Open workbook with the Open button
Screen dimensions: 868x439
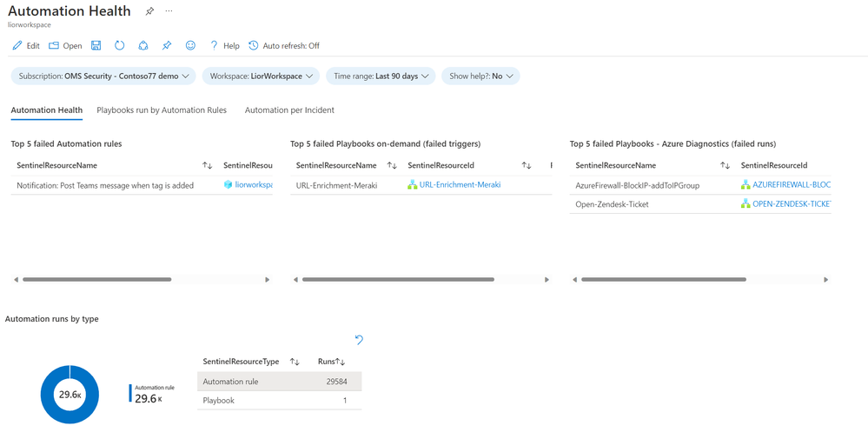point(65,46)
